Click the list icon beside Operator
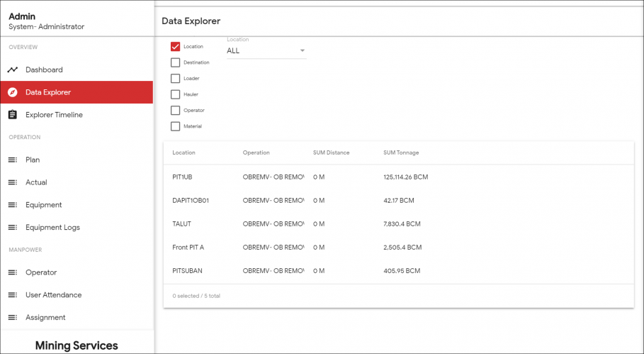The height and width of the screenshot is (354, 644). tap(12, 272)
